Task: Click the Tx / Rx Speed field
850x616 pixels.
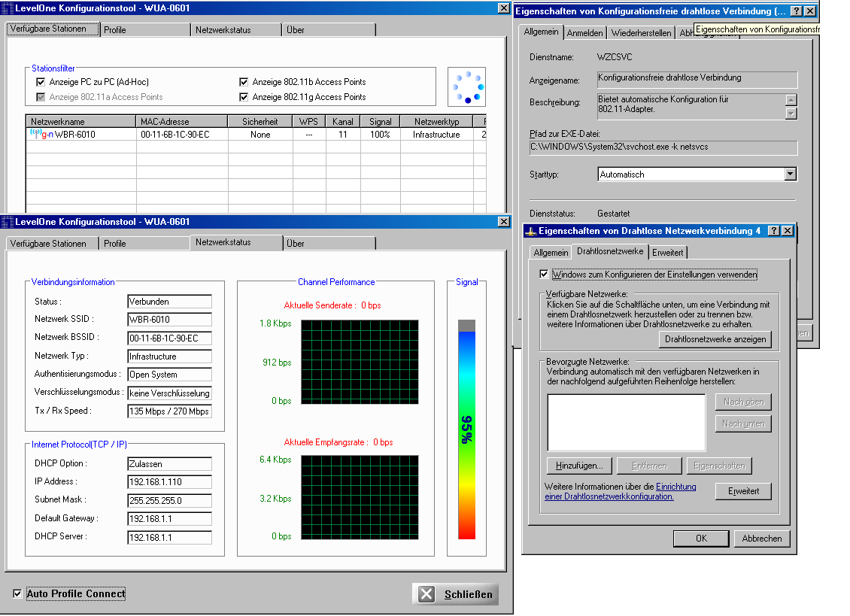Action: pos(170,411)
